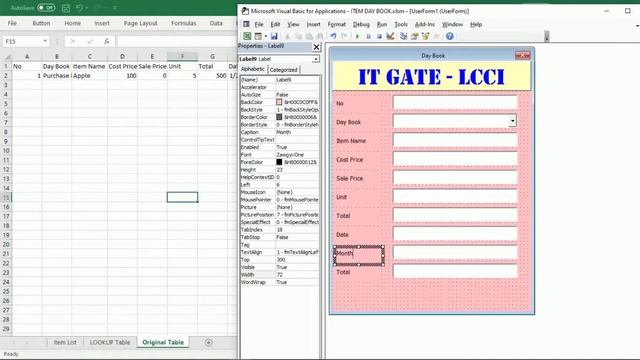Click the Cut icon in VBA toolbar
640x360 pixels.
tap(288, 36)
